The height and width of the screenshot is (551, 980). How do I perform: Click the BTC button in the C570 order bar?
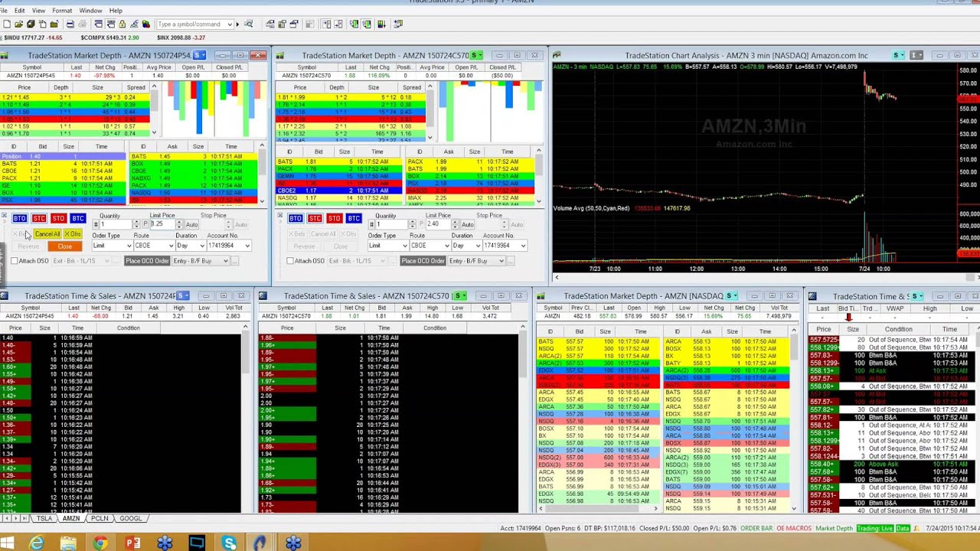click(x=353, y=219)
